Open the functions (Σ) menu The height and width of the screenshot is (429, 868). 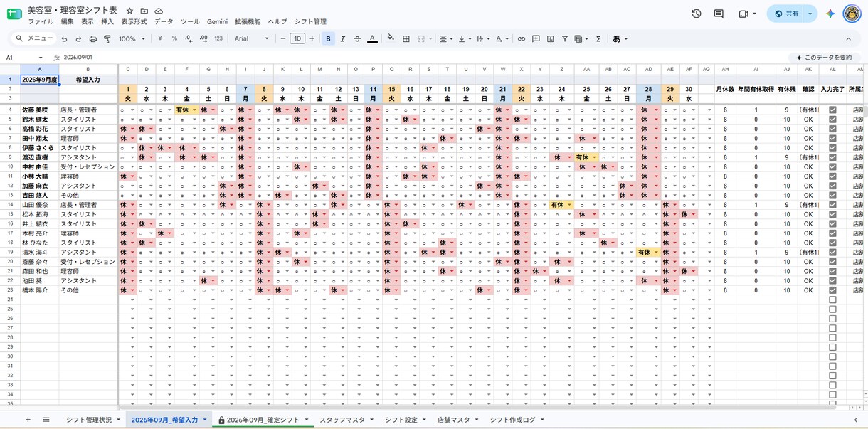click(598, 39)
